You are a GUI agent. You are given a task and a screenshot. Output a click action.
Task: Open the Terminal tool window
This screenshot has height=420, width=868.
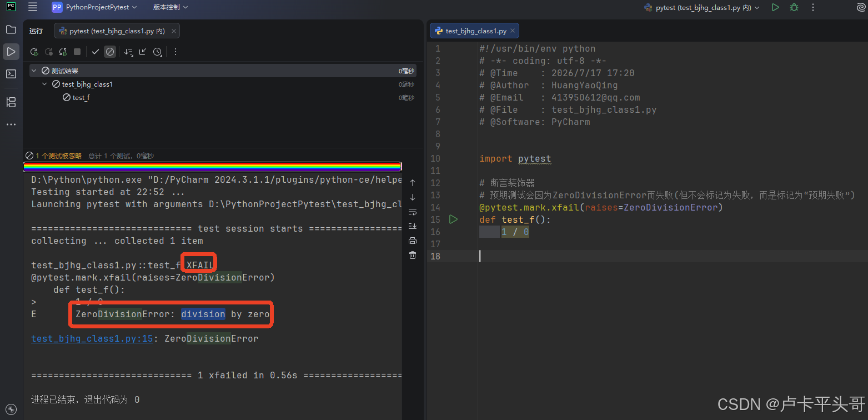point(11,74)
